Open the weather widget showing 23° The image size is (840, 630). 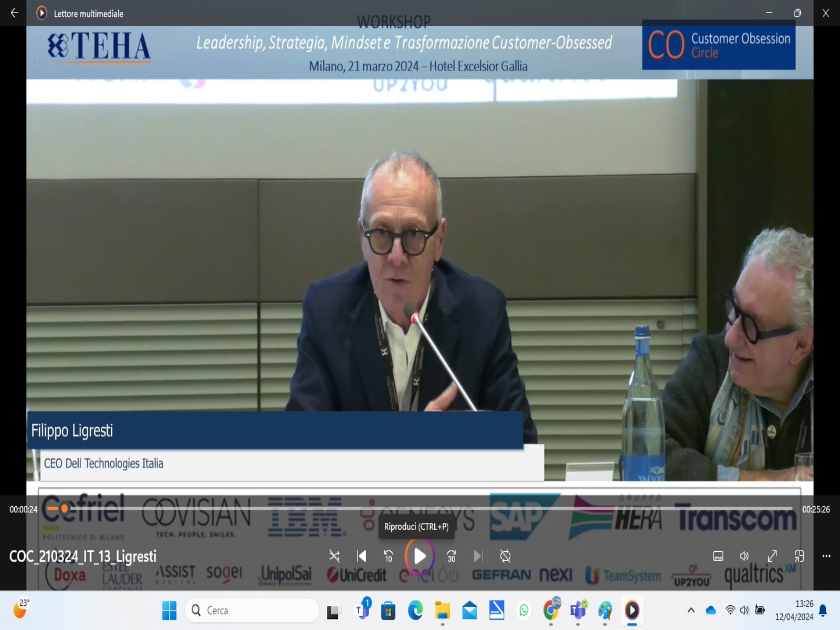pyautogui.click(x=21, y=610)
